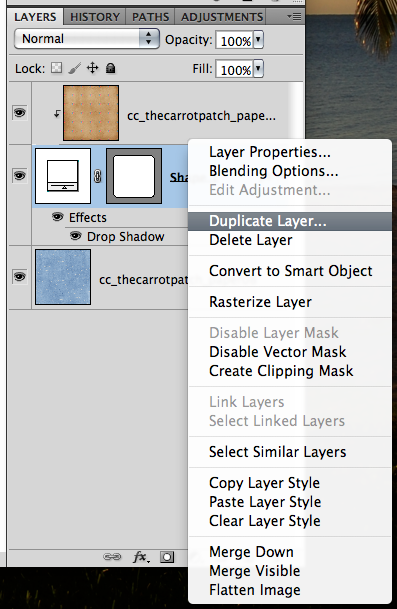Click the lock position move icon

click(x=92, y=68)
